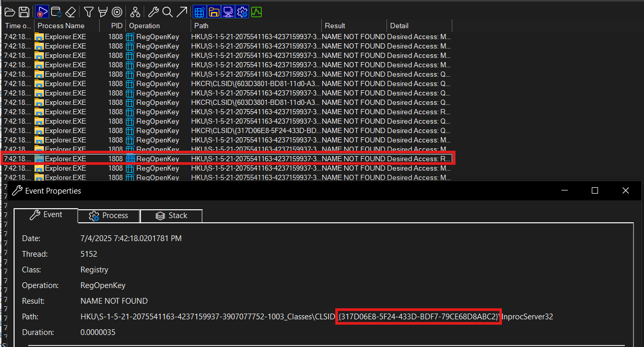
Task: Toggle the Capture events button
Action: [x=42, y=11]
